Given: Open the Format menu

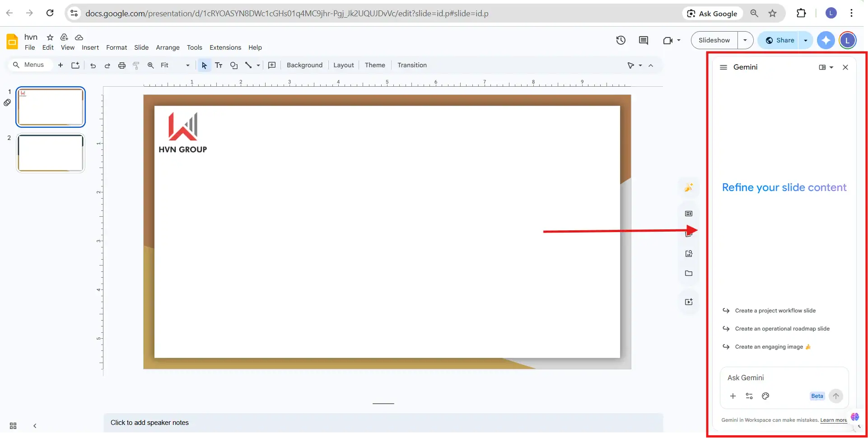Looking at the screenshot, I should coord(117,47).
